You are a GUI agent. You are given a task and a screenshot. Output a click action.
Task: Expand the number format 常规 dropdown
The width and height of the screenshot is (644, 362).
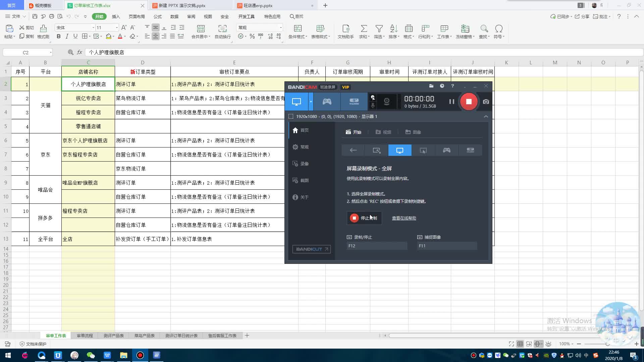coord(280,27)
